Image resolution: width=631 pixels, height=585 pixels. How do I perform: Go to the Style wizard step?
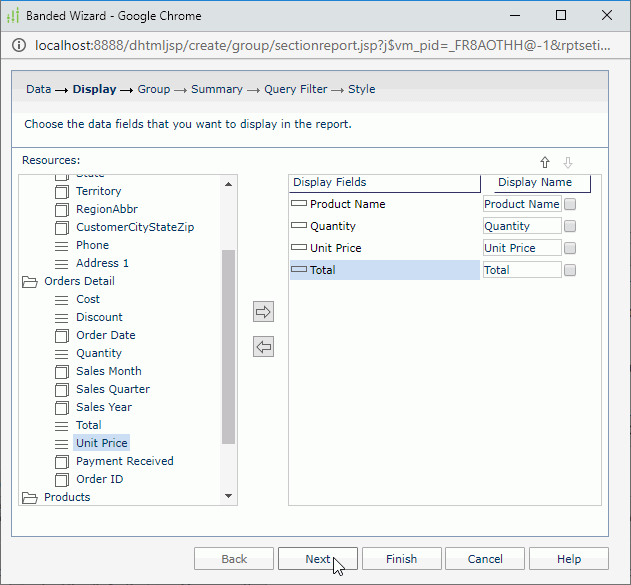(362, 89)
